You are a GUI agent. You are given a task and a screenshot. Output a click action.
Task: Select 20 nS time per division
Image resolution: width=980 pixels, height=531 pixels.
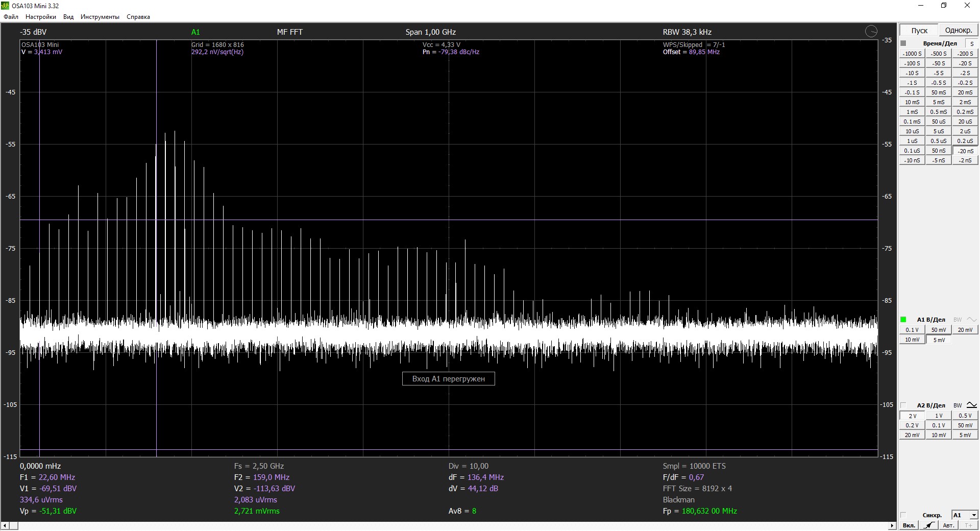[x=965, y=151]
